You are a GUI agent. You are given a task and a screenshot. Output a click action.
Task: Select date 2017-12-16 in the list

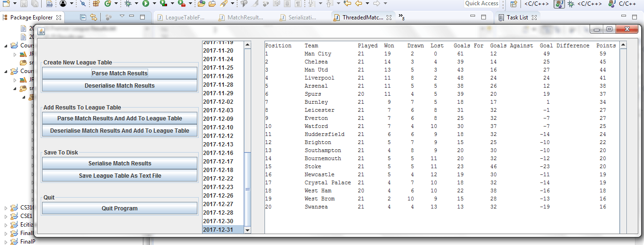pyautogui.click(x=223, y=153)
